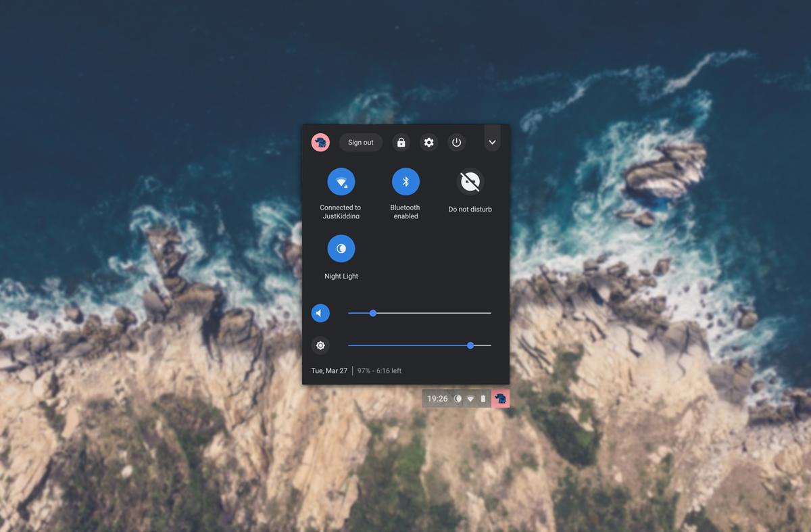Turn off Night Light toggle

[x=341, y=249]
